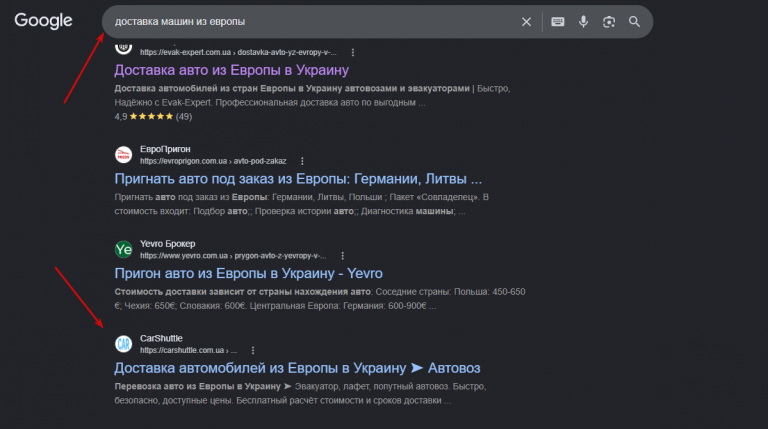Open search by image camera icon

pos(609,22)
